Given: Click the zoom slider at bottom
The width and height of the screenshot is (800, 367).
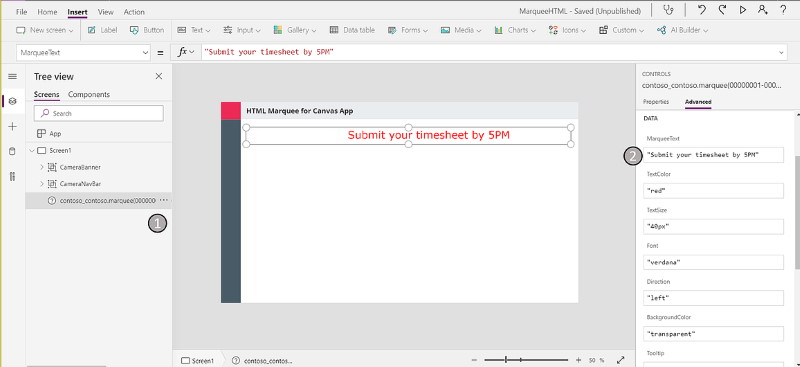Looking at the screenshot, I should pyautogui.click(x=526, y=360).
